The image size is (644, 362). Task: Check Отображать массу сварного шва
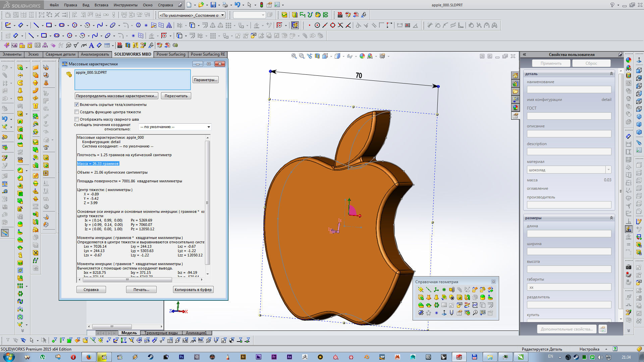point(77,119)
